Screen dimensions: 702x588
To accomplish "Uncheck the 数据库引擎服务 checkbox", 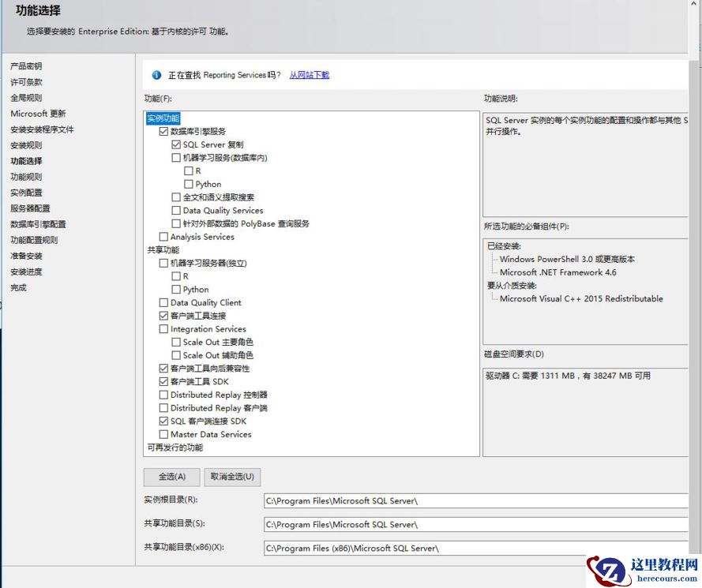I will click(164, 132).
